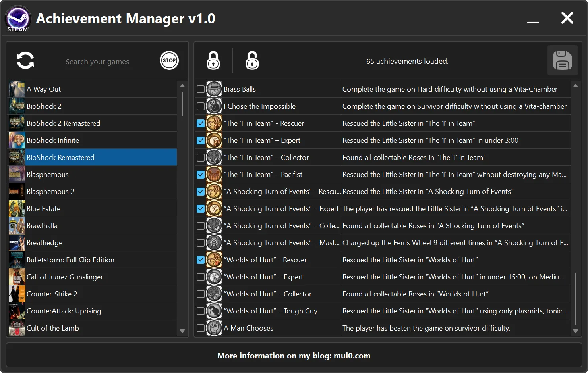Click the Breathedge game thumbnail
588x373 pixels.
pyautogui.click(x=17, y=243)
